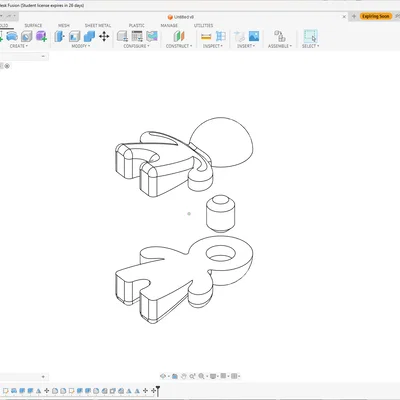This screenshot has width=400, height=400.
Task: Open a new design tab with plus
Action: (354, 16)
